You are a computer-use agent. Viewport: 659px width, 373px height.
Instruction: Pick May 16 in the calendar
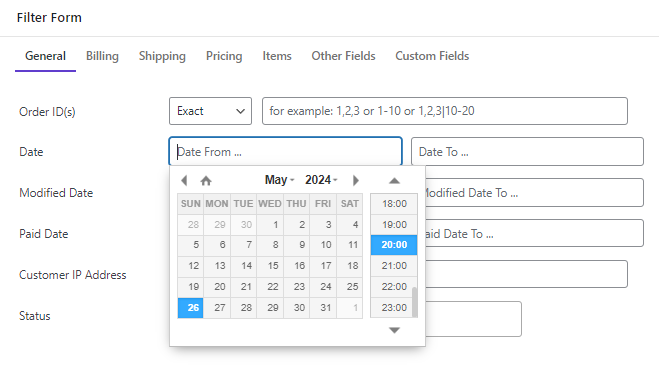[296, 266]
